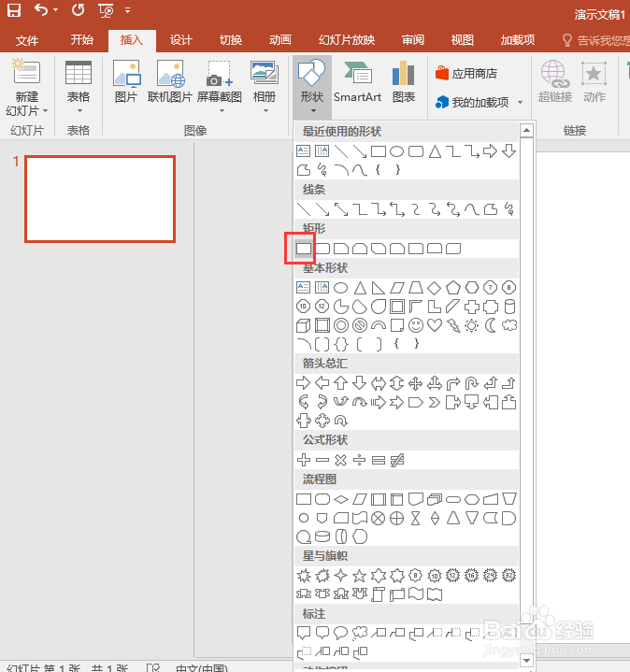Click the Undo arrow icon
630x672 pixels.
(41, 9)
